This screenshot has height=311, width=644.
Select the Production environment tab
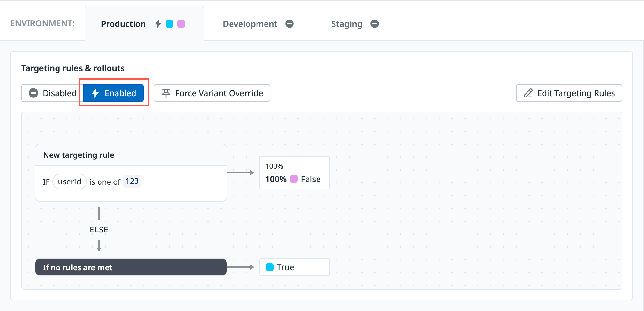123,24
